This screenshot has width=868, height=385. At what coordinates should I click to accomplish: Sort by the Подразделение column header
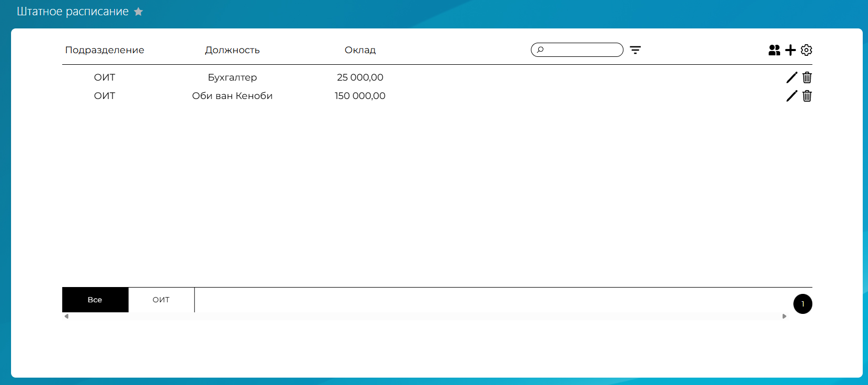pos(105,50)
